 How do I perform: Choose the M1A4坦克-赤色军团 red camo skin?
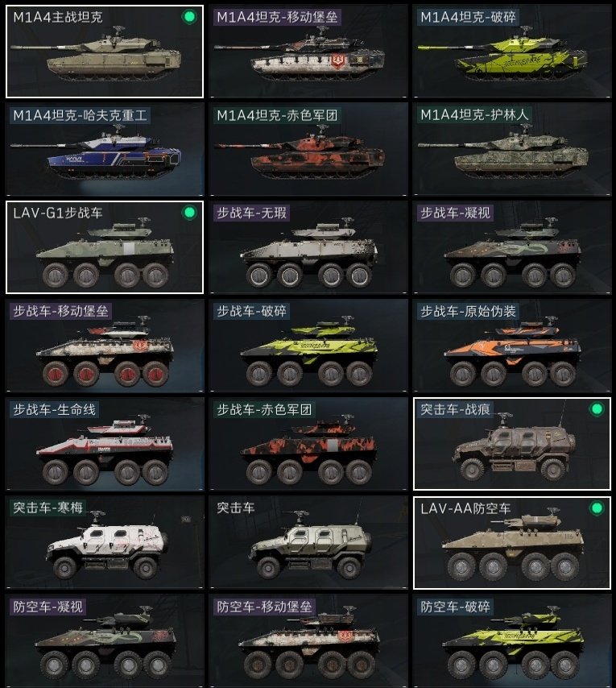coord(308,149)
